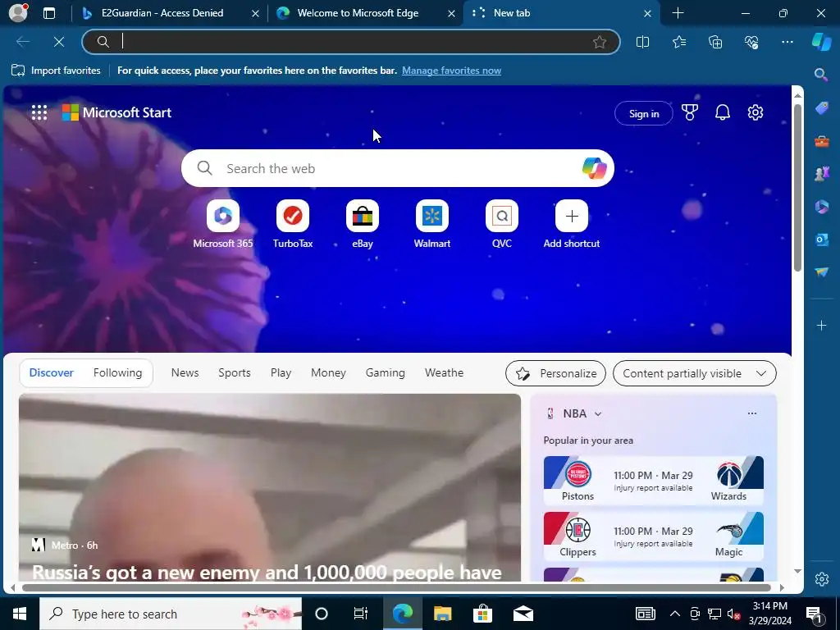Open the Microsoft 365 shortcut
The image size is (840, 630).
coord(223,225)
